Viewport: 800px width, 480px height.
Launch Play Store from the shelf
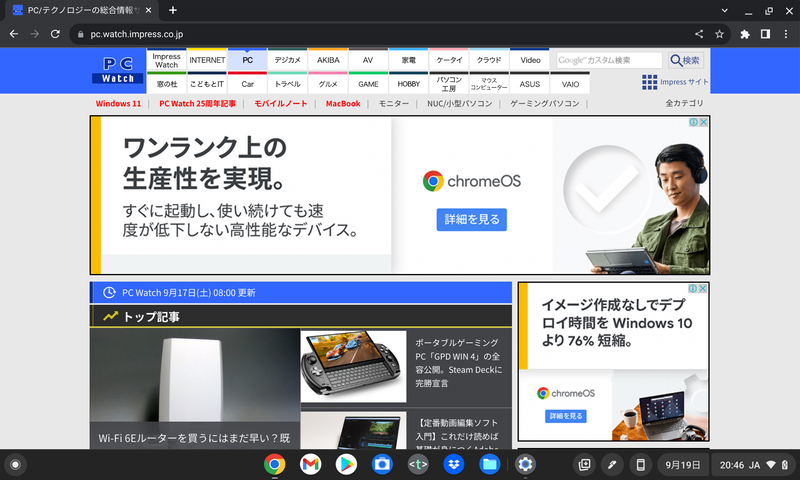pyautogui.click(x=346, y=464)
